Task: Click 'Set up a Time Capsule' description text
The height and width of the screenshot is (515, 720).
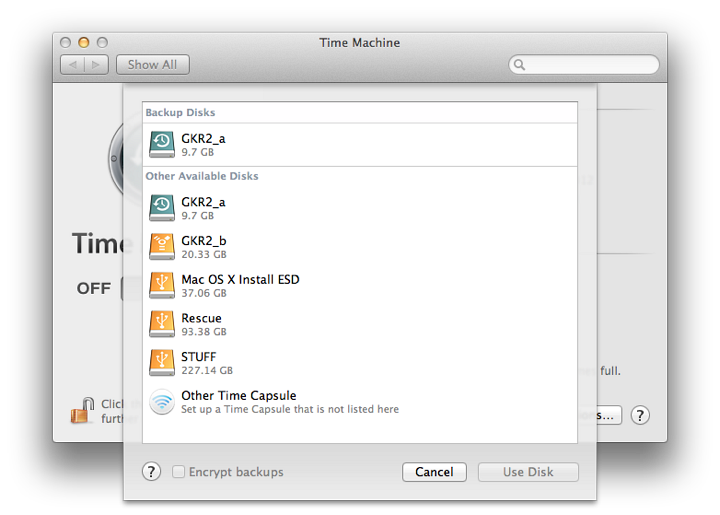Action: click(x=290, y=409)
